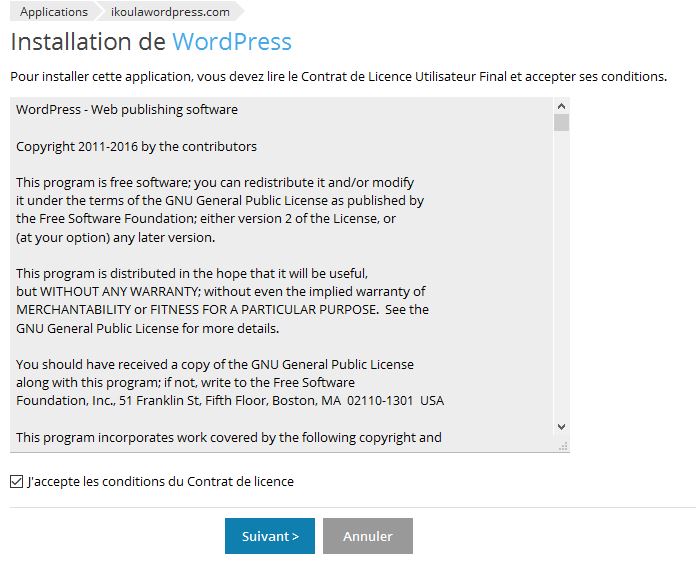Uncheck the license acceptance checkbox

pyautogui.click(x=16, y=482)
